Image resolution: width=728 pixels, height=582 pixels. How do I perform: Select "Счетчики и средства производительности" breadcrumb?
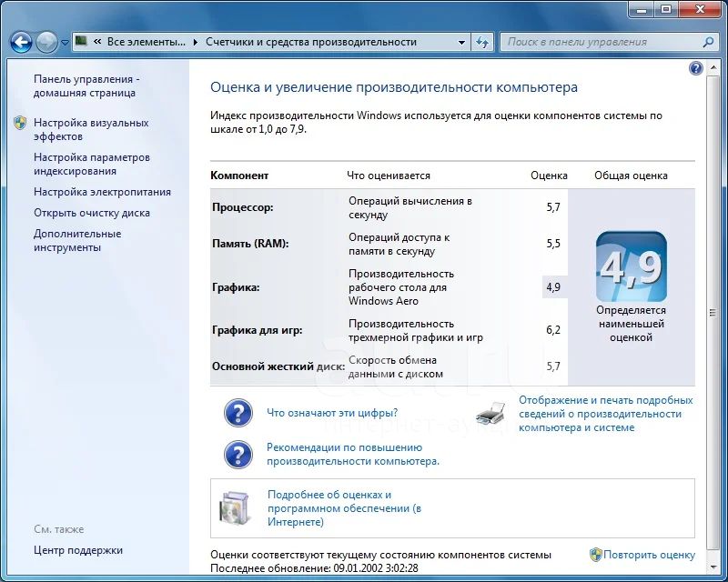click(310, 42)
